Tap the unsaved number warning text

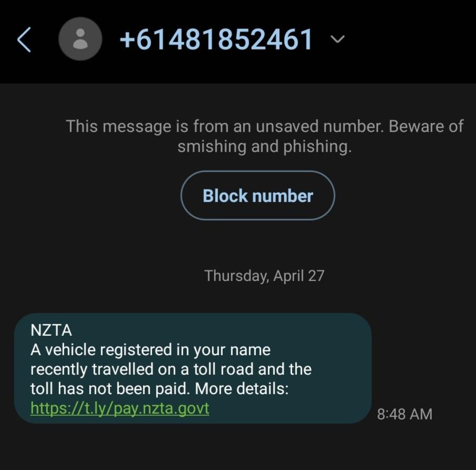pos(264,136)
